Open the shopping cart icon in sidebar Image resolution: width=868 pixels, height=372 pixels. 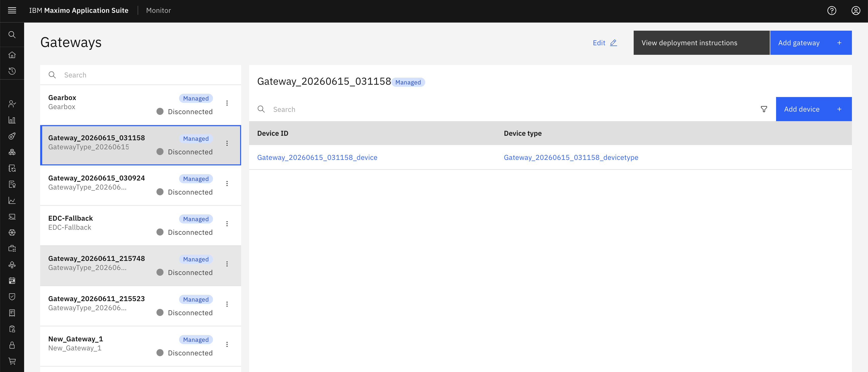click(x=12, y=361)
